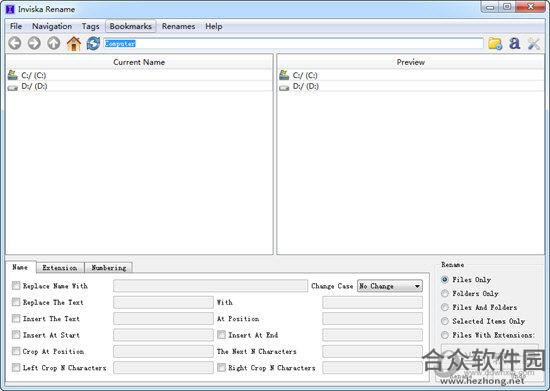Click the letter 'a' rename icon
This screenshot has height=391, width=550.
[514, 43]
